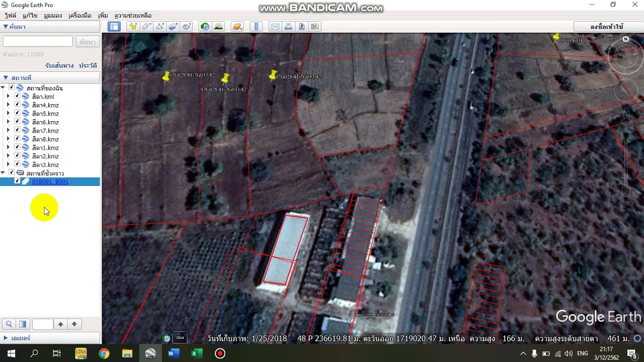Select the Add Polygon tool
This screenshot has height=362, width=644.
pyautogui.click(x=146, y=27)
